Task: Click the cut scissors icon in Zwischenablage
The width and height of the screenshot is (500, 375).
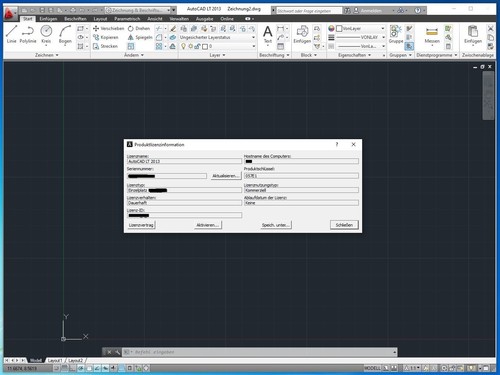Action: click(490, 29)
